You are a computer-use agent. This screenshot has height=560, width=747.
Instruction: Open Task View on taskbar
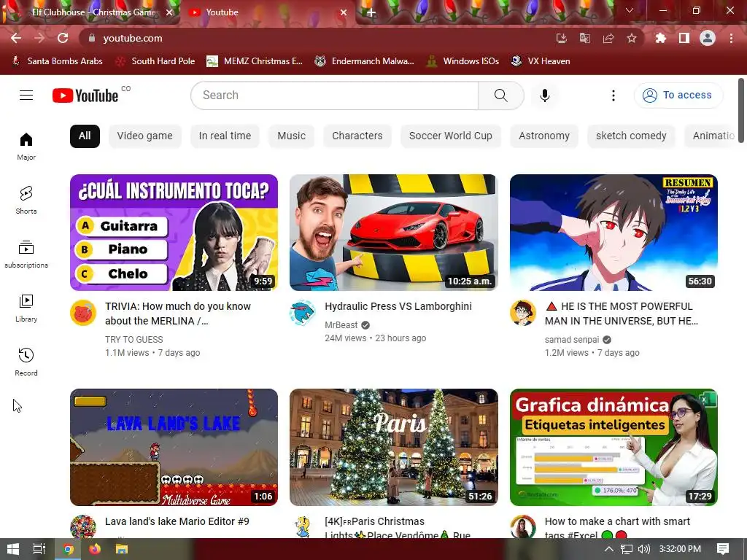click(x=39, y=549)
